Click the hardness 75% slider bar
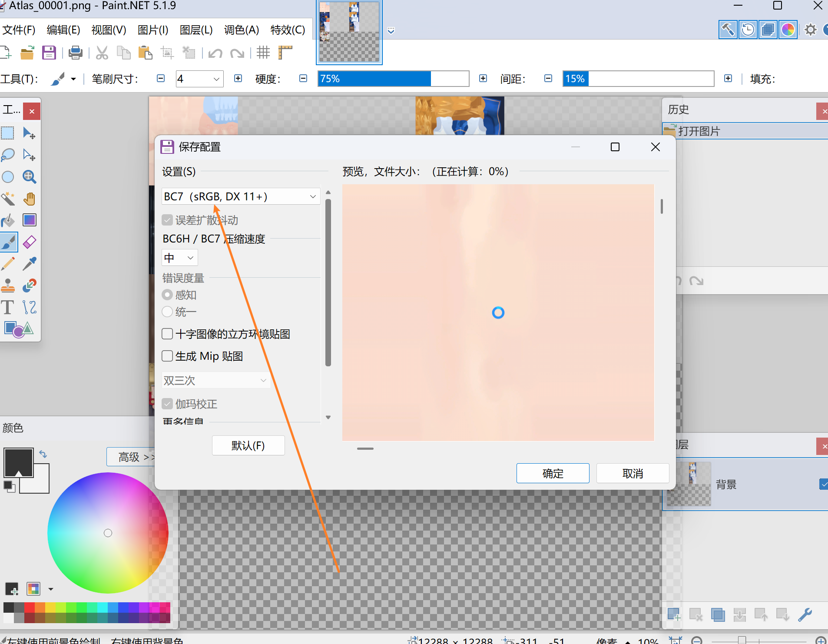Screen dimensions: 828x644 393,79
